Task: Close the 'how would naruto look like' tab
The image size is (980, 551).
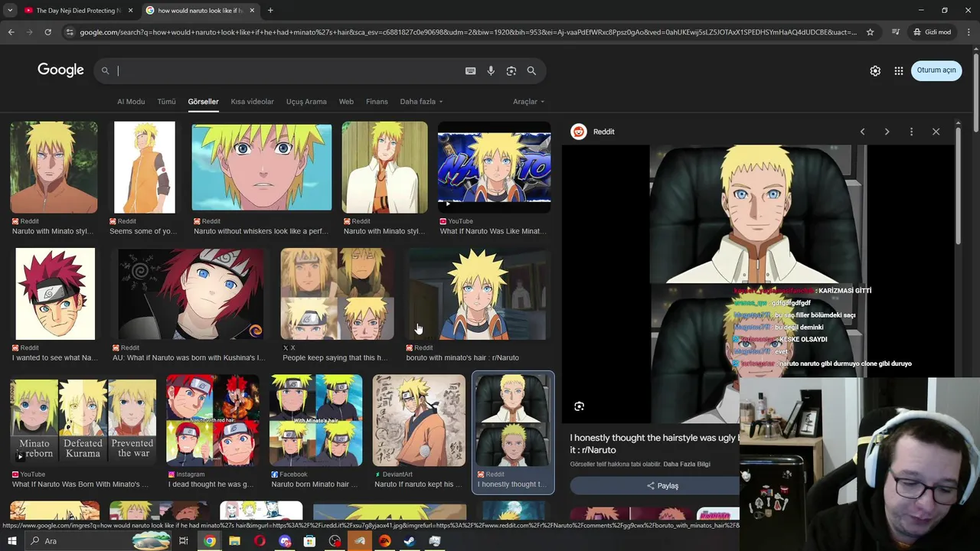Action: click(252, 11)
